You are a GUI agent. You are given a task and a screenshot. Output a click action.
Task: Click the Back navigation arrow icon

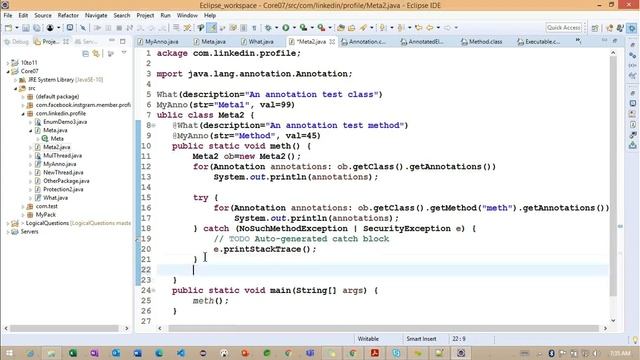tap(430, 28)
